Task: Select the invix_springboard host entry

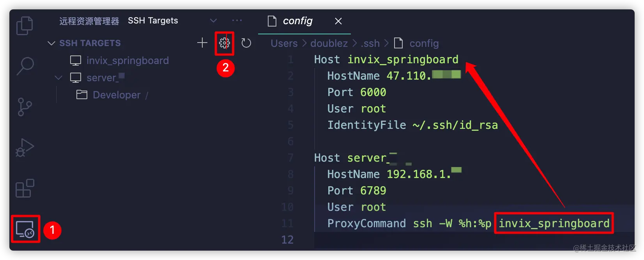Action: pos(128,61)
